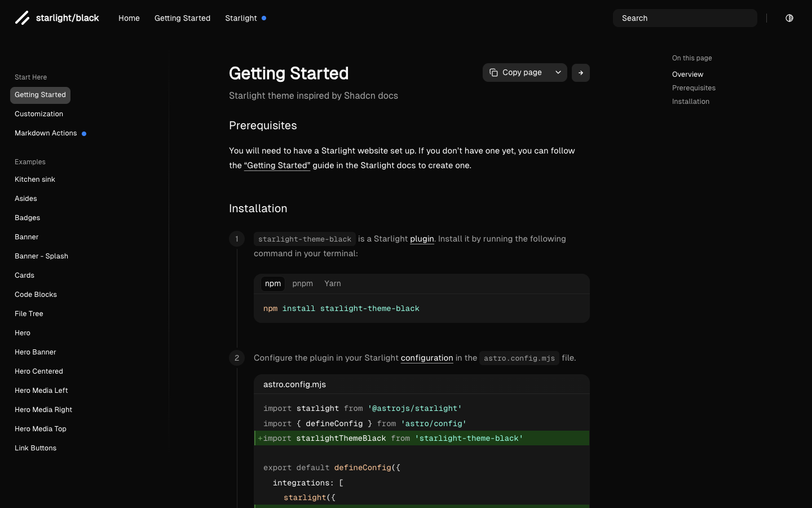Click the highlighted starlightThemeBlack import line
The height and width of the screenshot is (508, 812).
tap(422, 438)
